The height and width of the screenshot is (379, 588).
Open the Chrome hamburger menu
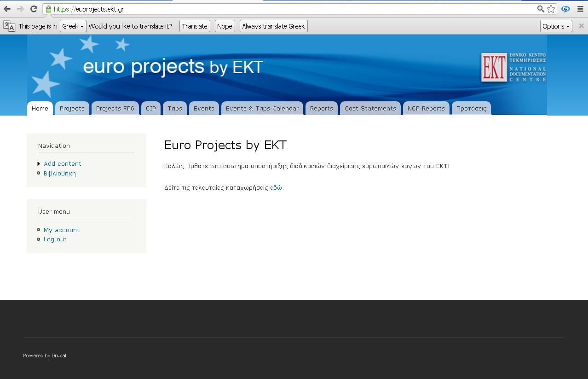[580, 9]
